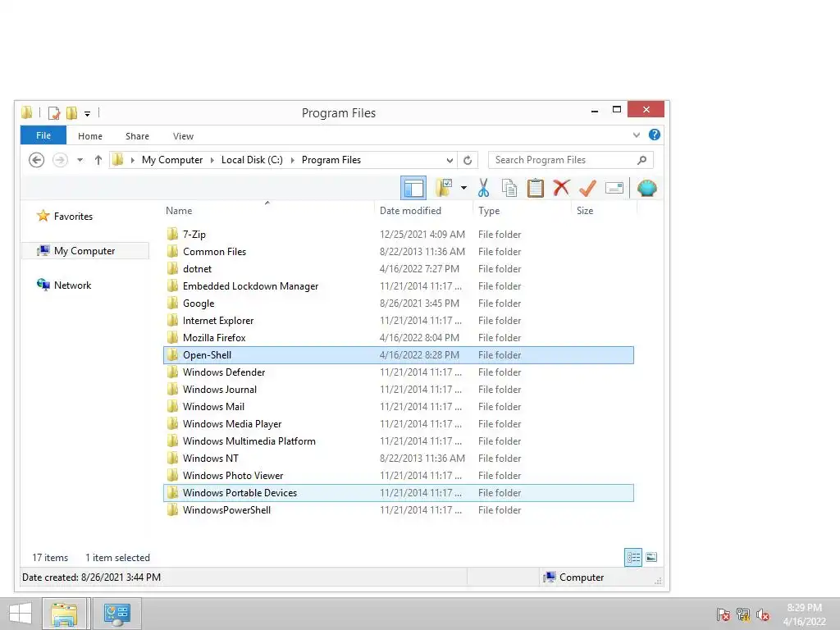Open the View ribbon tab
The width and height of the screenshot is (840, 630).
click(183, 136)
